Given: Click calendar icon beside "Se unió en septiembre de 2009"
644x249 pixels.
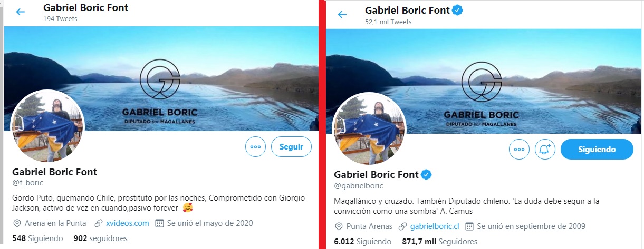Looking at the screenshot, I should (x=469, y=226).
